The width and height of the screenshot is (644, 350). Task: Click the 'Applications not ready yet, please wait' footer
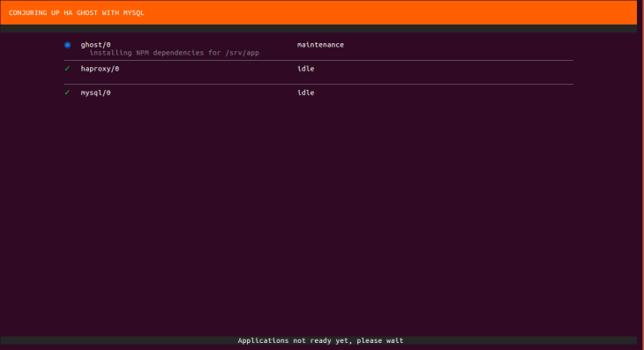pos(320,340)
